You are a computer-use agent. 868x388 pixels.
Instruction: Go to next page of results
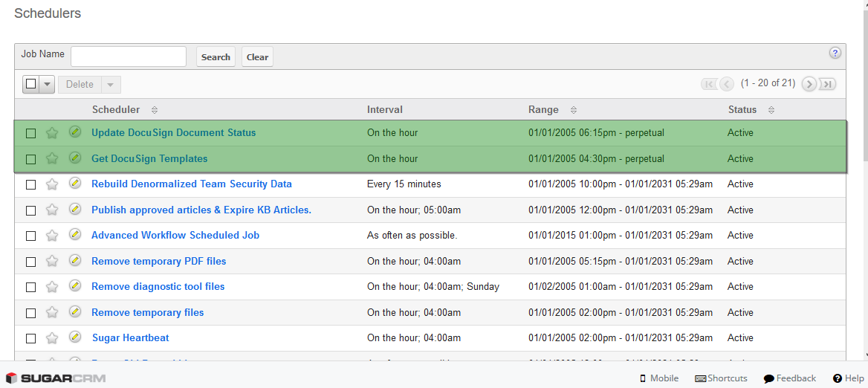tap(809, 84)
